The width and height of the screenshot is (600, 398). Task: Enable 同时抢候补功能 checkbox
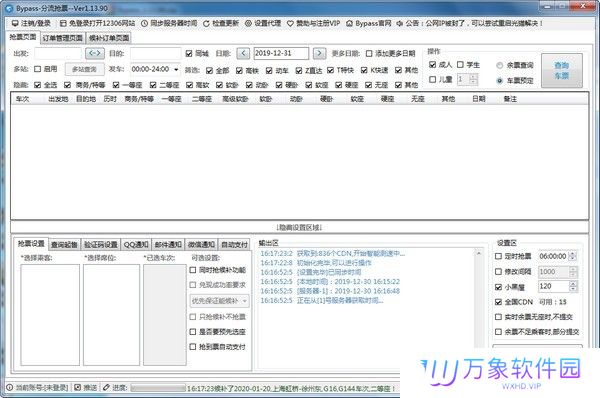tap(193, 270)
